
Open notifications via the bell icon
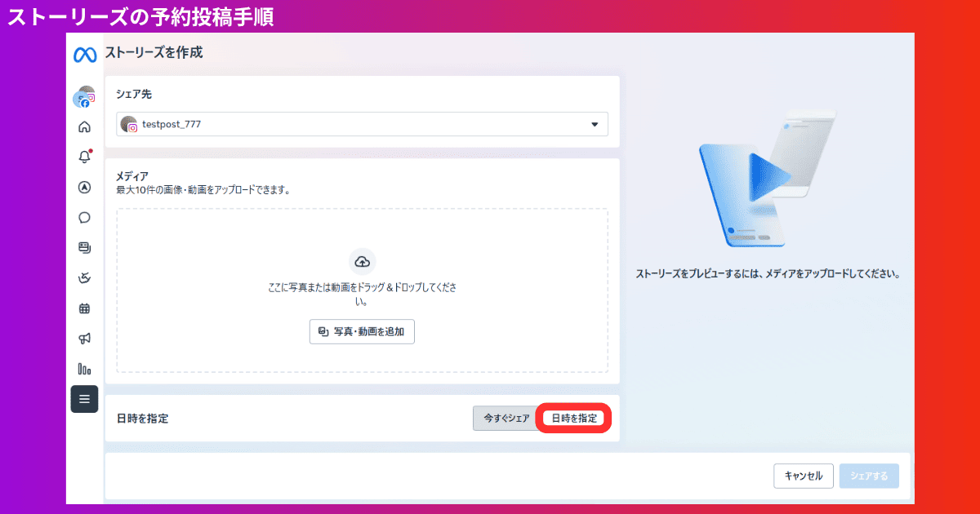tap(84, 157)
